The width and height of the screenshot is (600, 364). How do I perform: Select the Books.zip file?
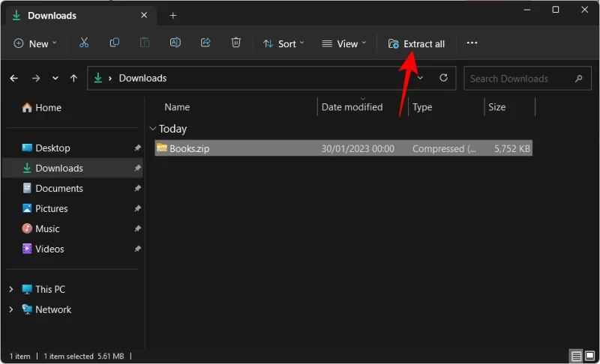click(189, 148)
